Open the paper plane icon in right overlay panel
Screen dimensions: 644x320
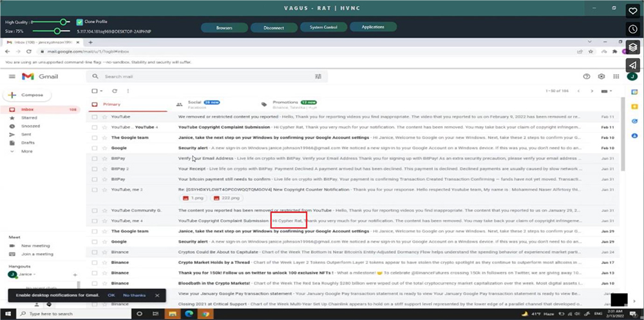click(x=632, y=65)
